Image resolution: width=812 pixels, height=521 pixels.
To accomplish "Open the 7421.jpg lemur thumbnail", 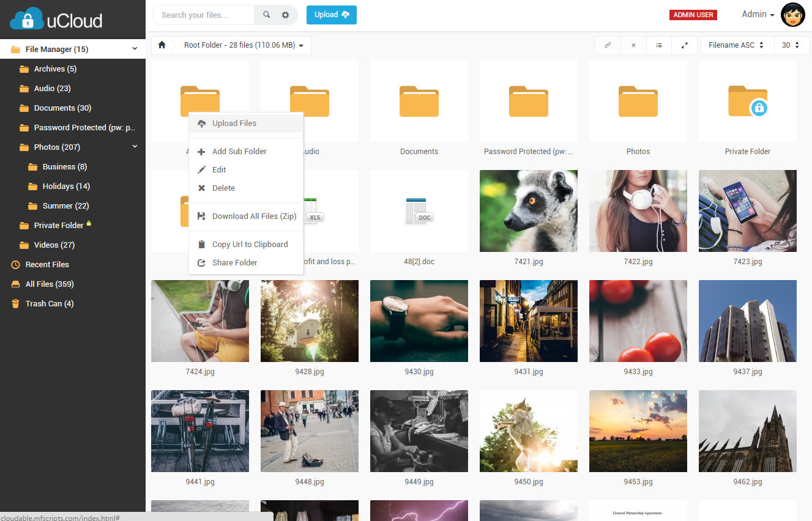I will [528, 211].
